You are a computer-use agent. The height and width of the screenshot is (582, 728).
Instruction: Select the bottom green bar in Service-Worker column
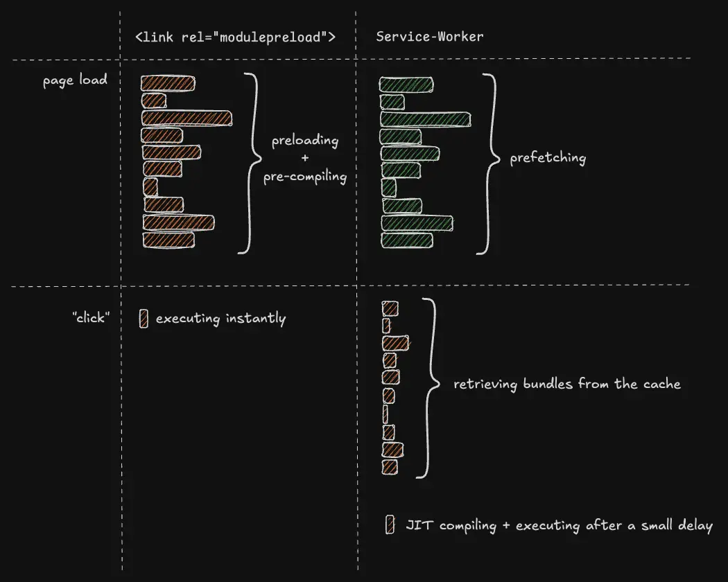click(x=407, y=240)
